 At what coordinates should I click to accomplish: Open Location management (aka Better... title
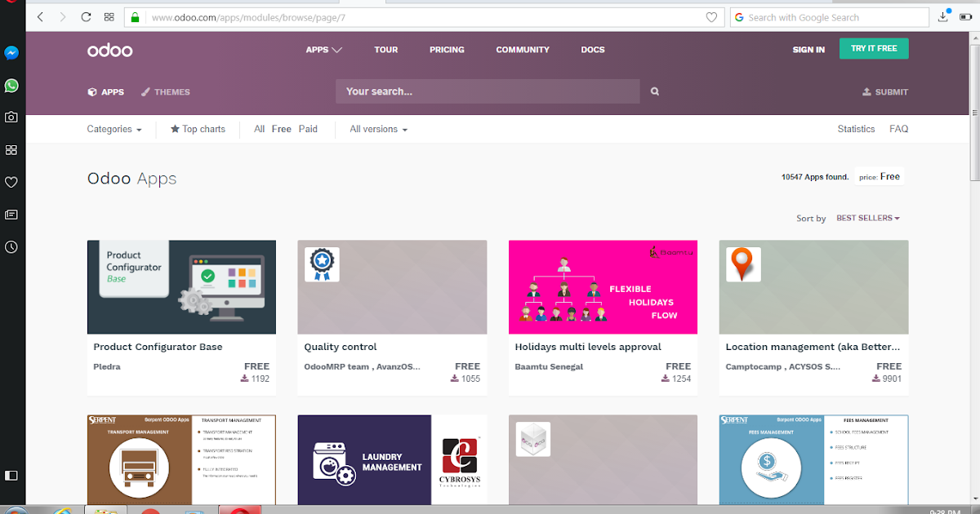coord(813,347)
